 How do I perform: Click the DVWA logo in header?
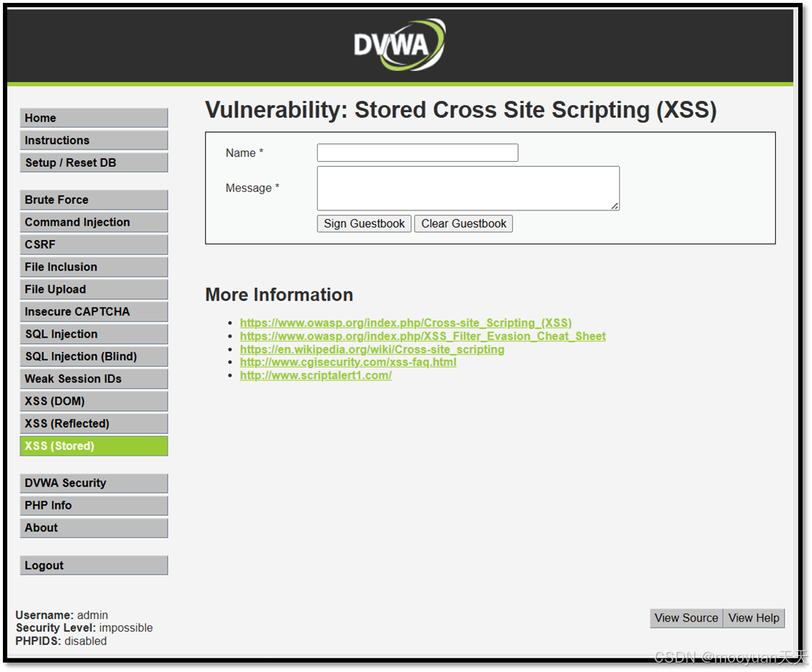pyautogui.click(x=399, y=45)
